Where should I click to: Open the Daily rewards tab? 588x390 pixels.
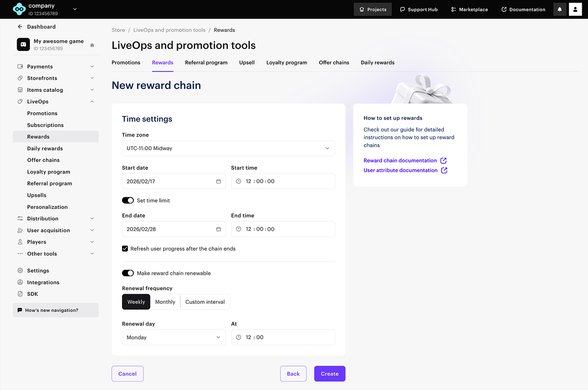[x=378, y=63]
